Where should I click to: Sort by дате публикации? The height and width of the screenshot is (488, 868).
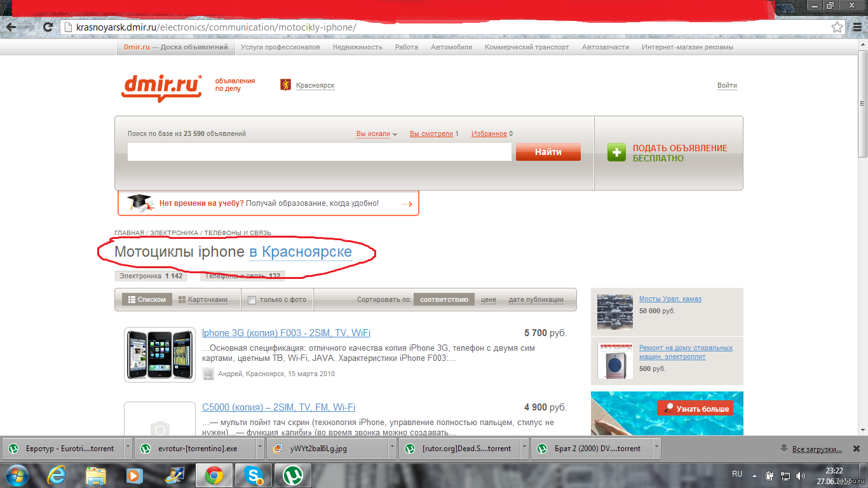click(536, 299)
